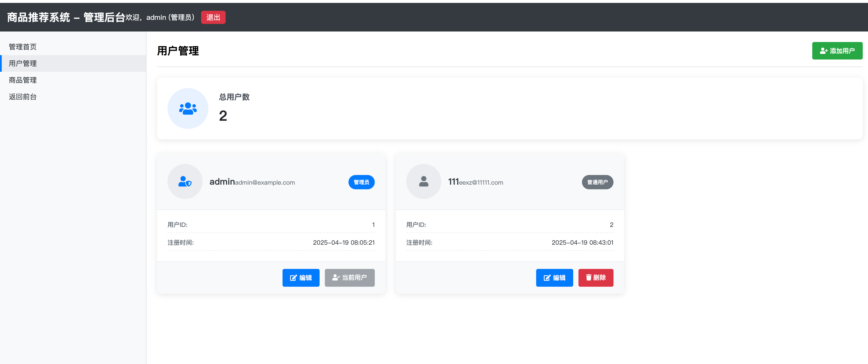The image size is (868, 364).
Task: Click the 商品推荐系统 - 管理后台 header title
Action: [x=66, y=17]
